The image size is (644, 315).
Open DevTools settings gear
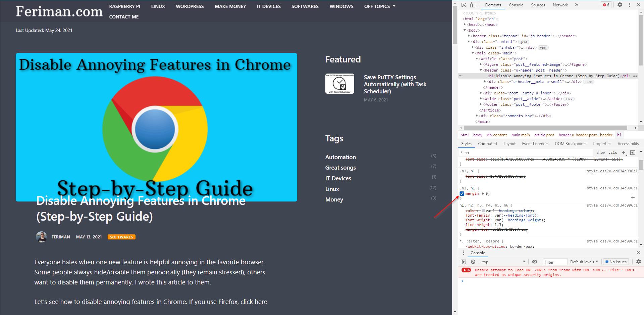tap(620, 5)
